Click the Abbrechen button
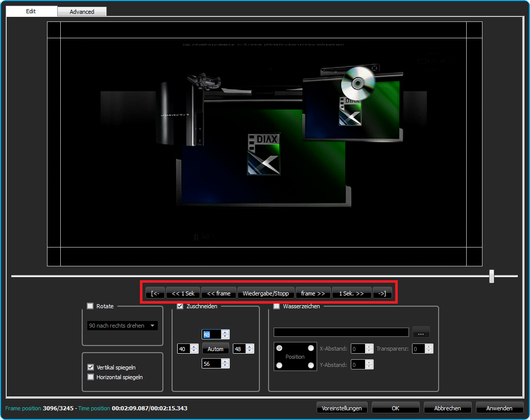Screen dimensions: 530x420 (x=447, y=408)
